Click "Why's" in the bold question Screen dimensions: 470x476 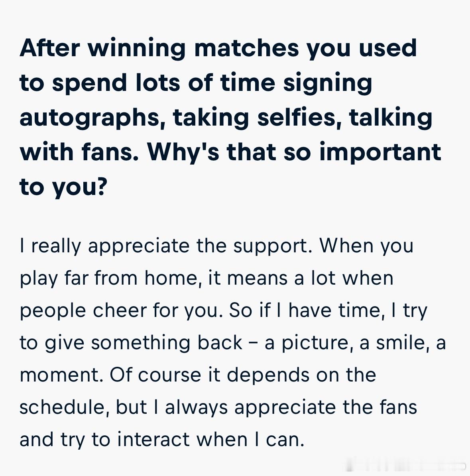click(183, 153)
